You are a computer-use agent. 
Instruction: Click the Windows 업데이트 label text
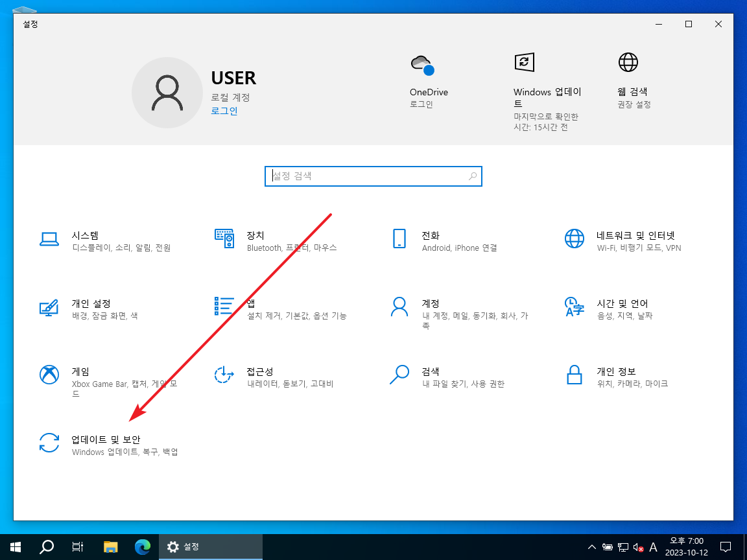point(547,97)
